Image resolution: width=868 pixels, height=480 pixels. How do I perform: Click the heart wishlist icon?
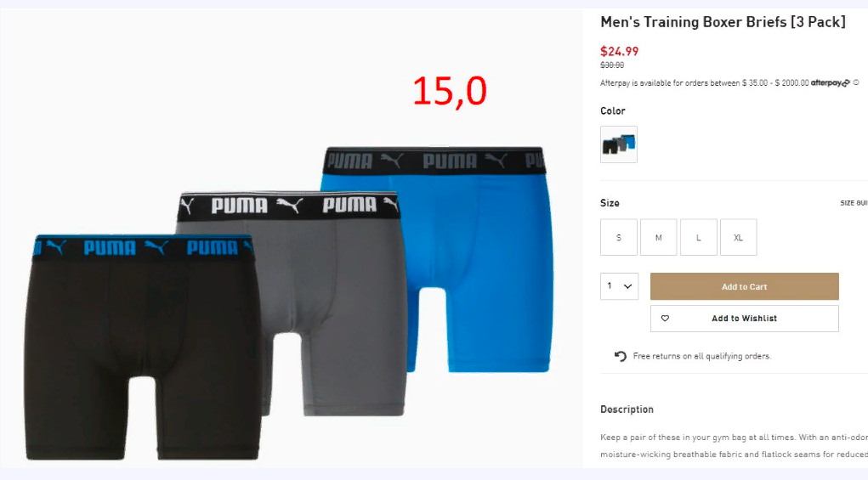point(665,319)
